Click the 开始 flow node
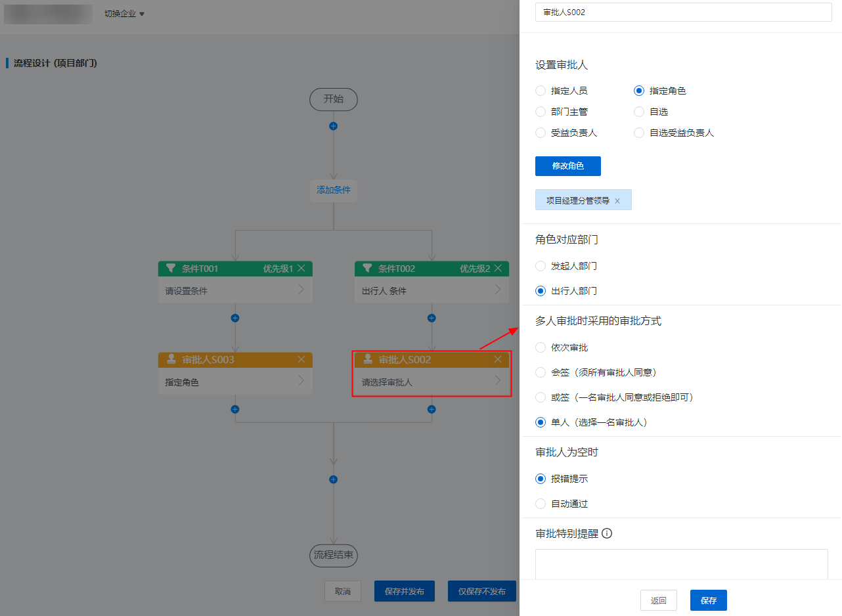Viewport: 842px width, 616px height. point(334,99)
